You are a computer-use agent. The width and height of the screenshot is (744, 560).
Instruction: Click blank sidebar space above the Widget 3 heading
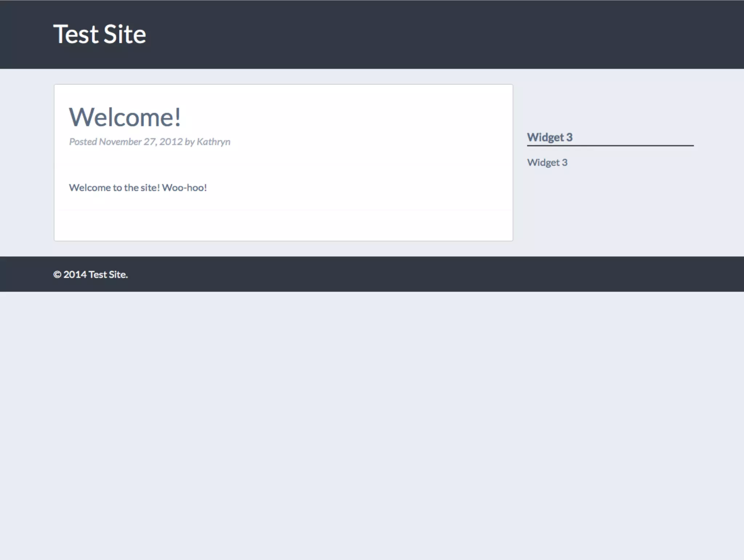[610, 105]
